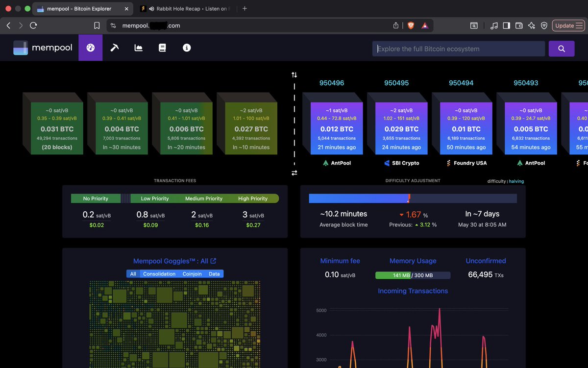Click the browser reload icon
Screen dimensions: 588x368
(34, 25)
